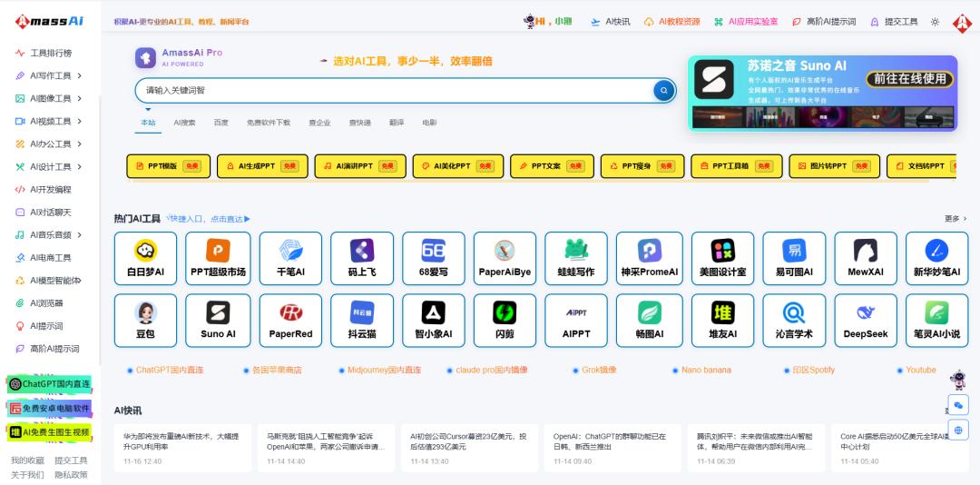Click the blue search magnifier button
The width and height of the screenshot is (980, 485).
(664, 90)
